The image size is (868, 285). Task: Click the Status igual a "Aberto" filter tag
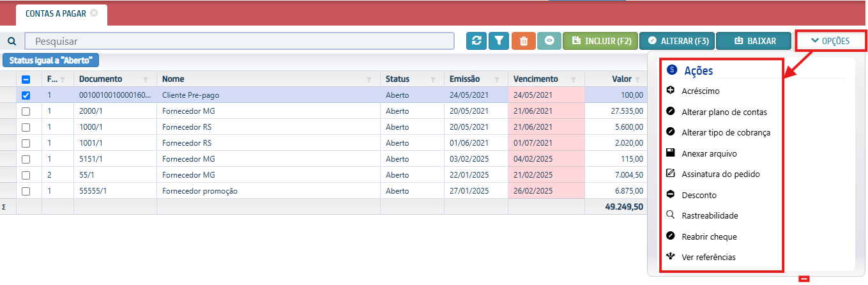51,60
